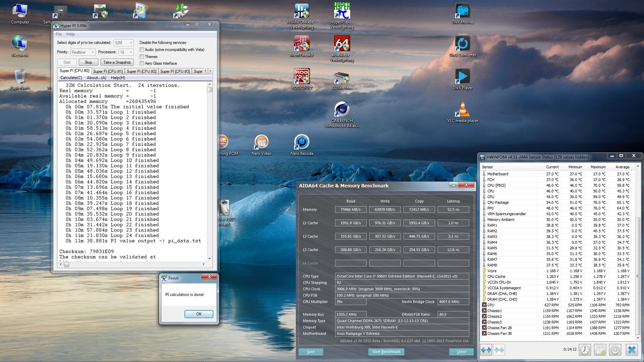
Task: Switch to Super PI [CPU #3] tab
Action: pos(175,71)
